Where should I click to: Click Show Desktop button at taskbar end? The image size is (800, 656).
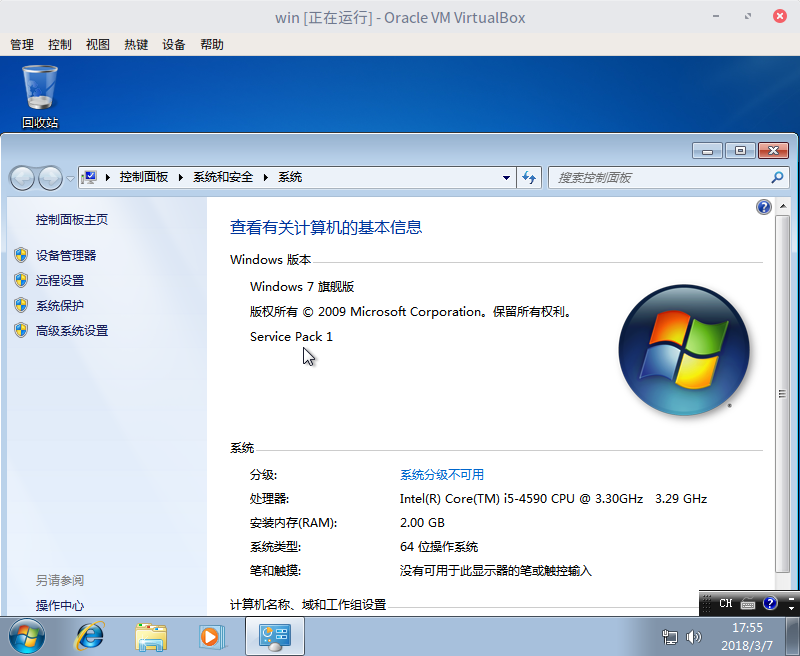tap(793, 637)
